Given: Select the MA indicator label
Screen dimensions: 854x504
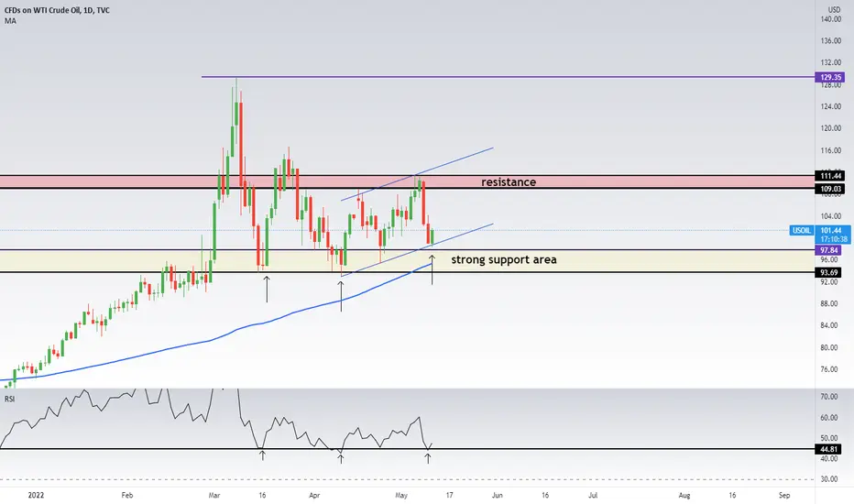Looking at the screenshot, I should point(10,21).
